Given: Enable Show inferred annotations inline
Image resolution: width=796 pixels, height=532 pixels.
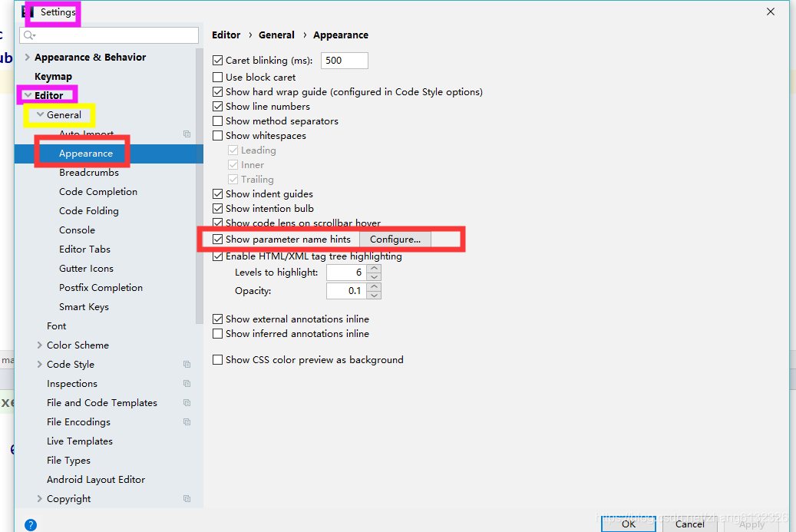Looking at the screenshot, I should (x=218, y=334).
